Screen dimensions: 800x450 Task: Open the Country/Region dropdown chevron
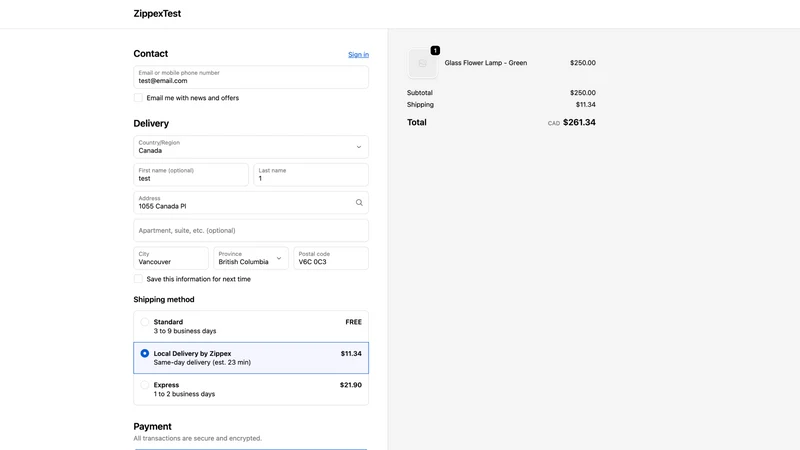[x=359, y=147]
